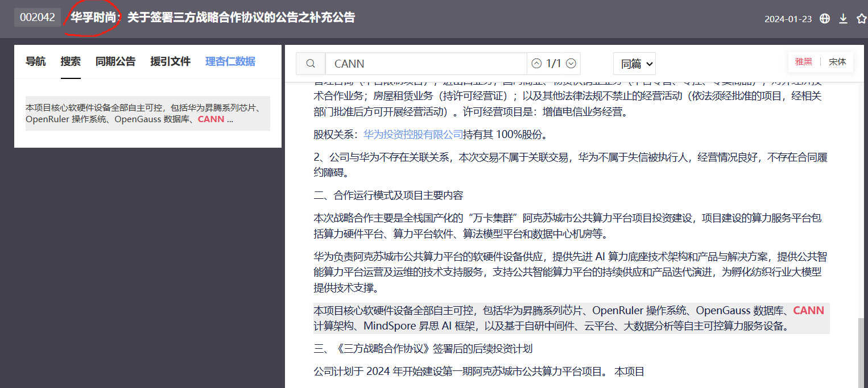
Task: Click paragraph starting 2、公司与华为不存在关联关系
Action: click(x=571, y=165)
